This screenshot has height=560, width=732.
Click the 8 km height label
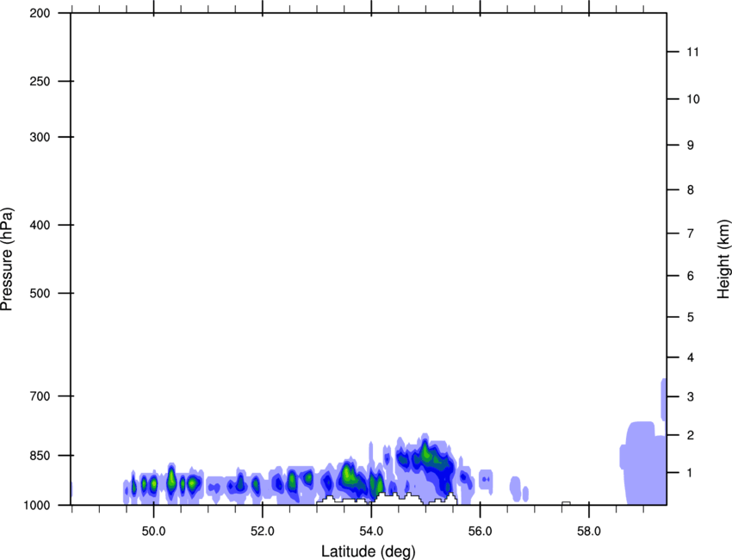(x=690, y=190)
